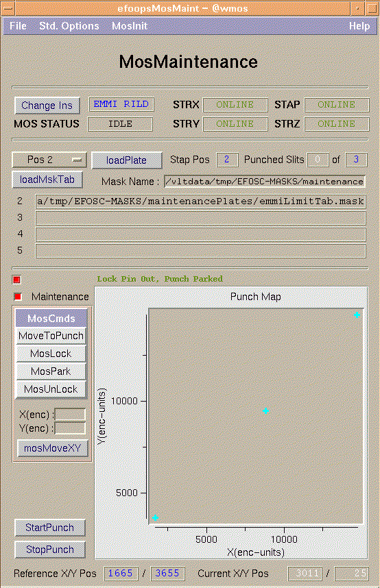Click the MosUnLock command
380x588 pixels.
click(x=51, y=389)
